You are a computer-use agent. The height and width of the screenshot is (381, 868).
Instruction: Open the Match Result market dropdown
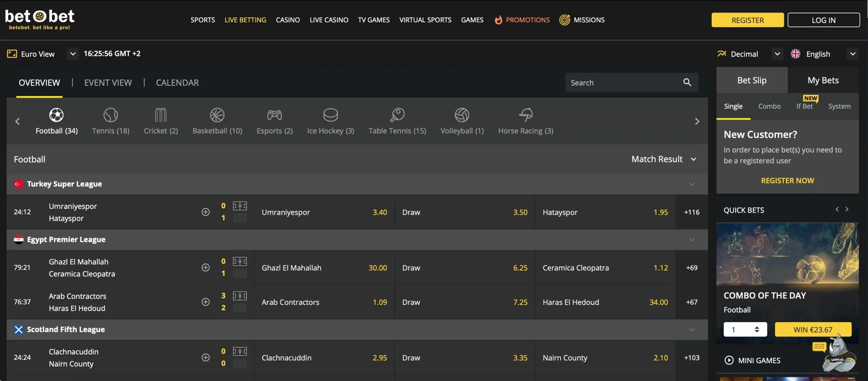[664, 159]
